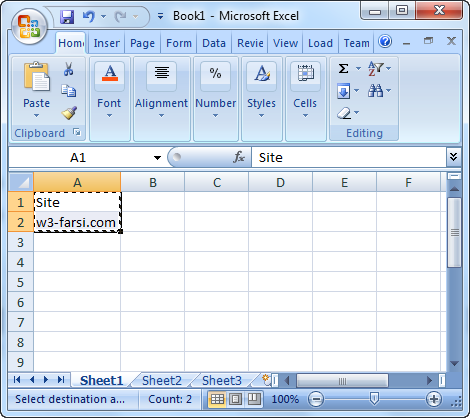Cut selection with scissors icon
Screen dimensions: 470x418
pos(69,69)
